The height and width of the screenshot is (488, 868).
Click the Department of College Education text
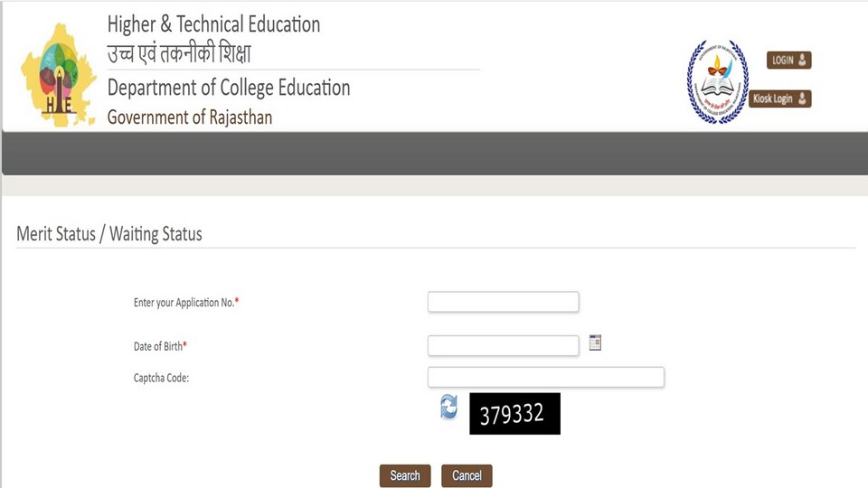(x=229, y=88)
